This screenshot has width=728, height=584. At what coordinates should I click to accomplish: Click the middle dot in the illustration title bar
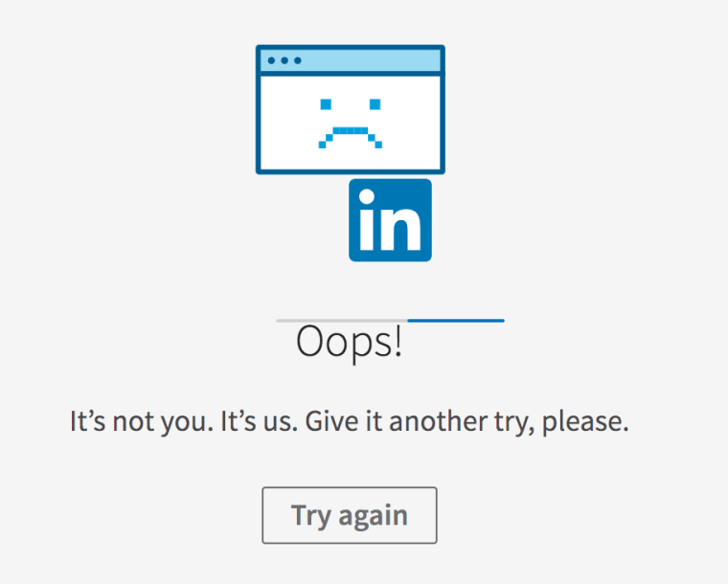[x=284, y=60]
